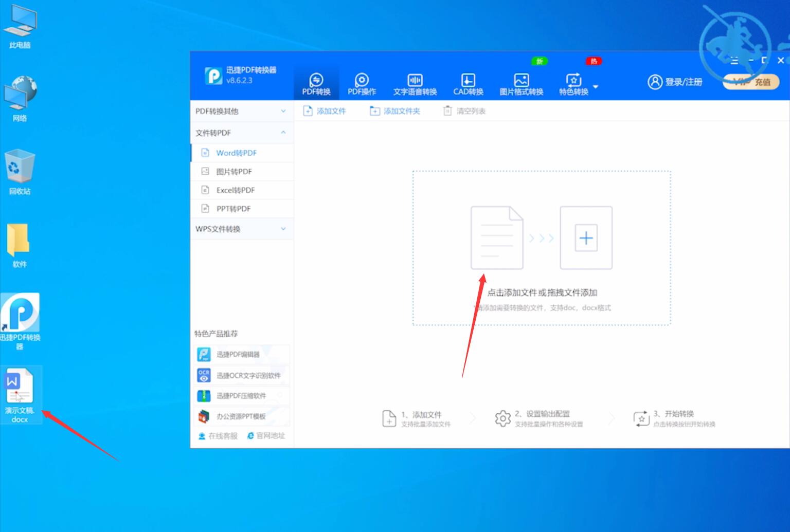790x532 pixels.
Task: Choose Excel转PDF in sidebar
Action: tap(242, 190)
